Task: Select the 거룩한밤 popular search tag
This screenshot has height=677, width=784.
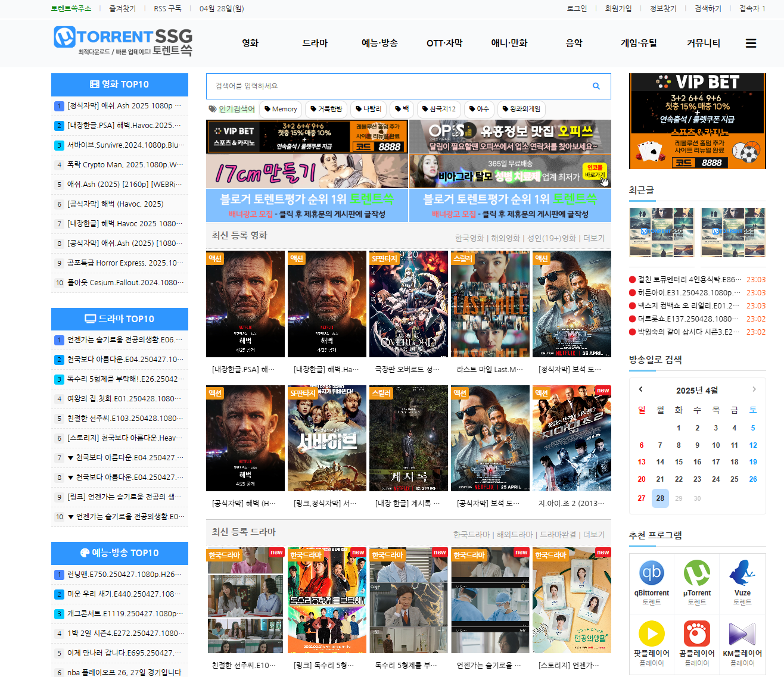Action: coord(326,109)
